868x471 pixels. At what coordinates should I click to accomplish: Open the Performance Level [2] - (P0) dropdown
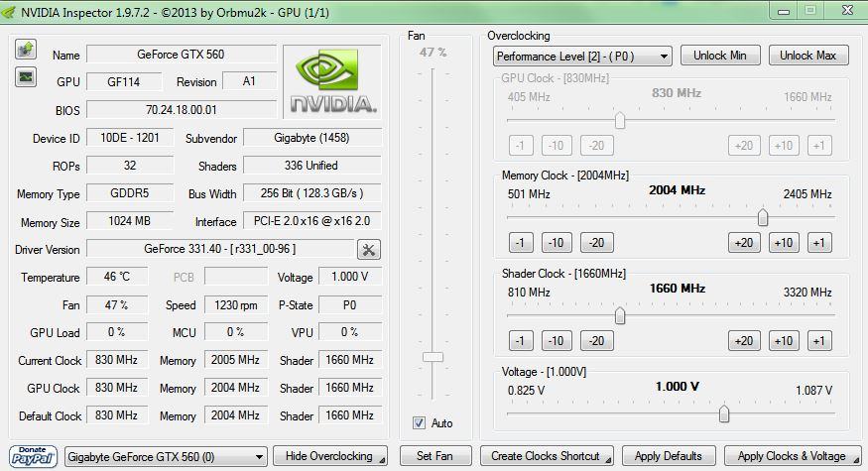click(x=582, y=56)
